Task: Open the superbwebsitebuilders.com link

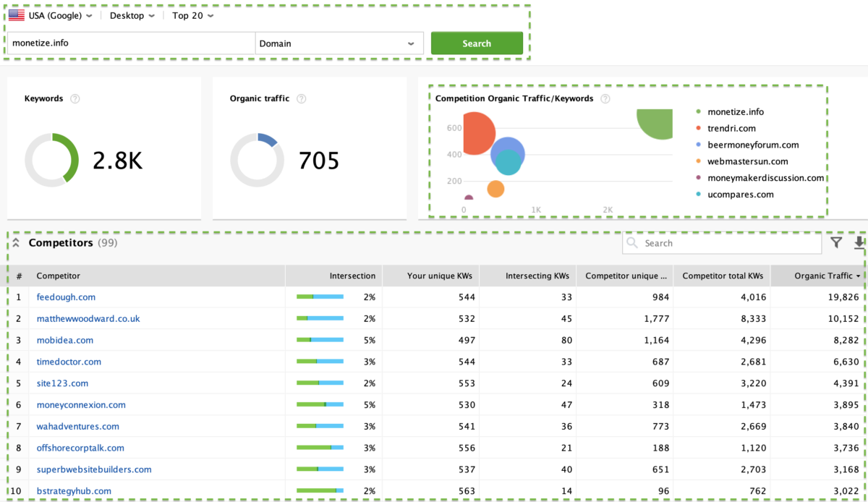Action: pyautogui.click(x=94, y=469)
